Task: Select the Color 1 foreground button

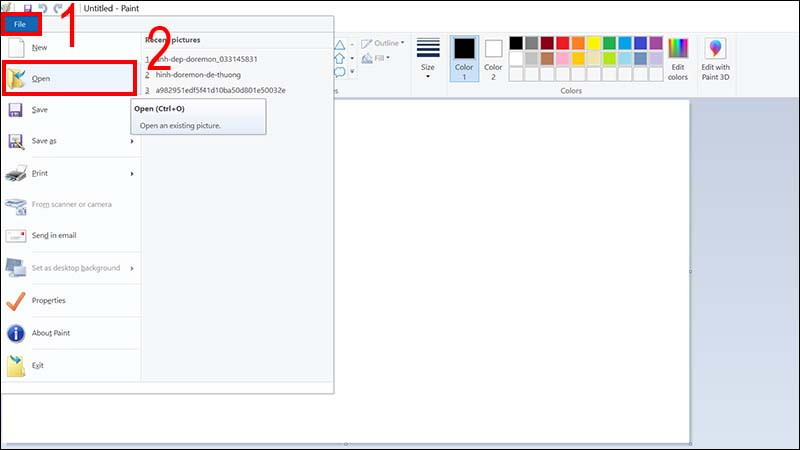Action: 464,60
